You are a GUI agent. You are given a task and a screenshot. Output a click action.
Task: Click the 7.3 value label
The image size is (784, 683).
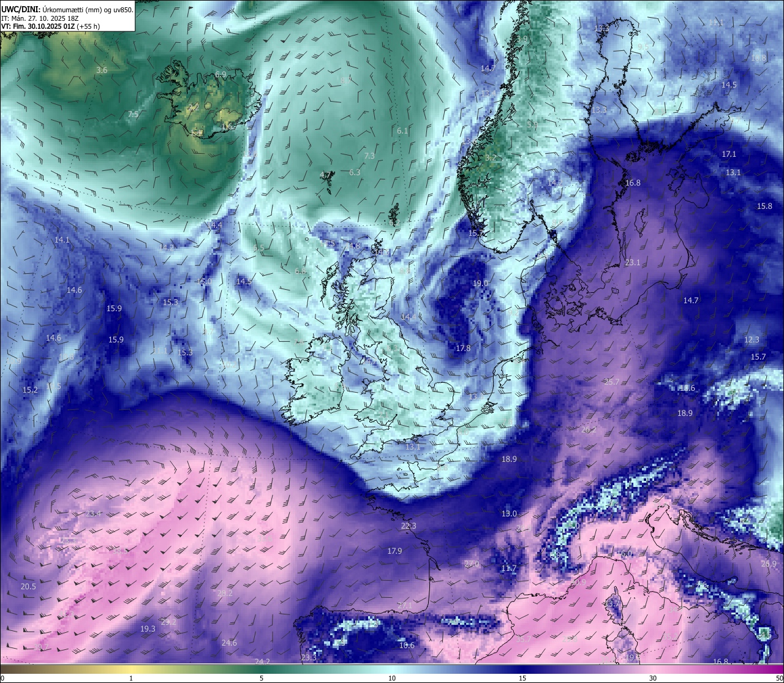pyautogui.click(x=369, y=156)
